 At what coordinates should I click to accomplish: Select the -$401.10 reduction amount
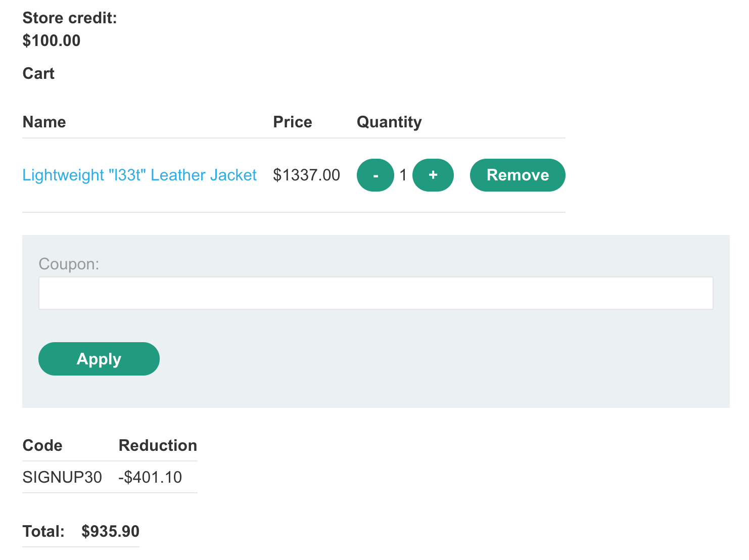coord(150,477)
